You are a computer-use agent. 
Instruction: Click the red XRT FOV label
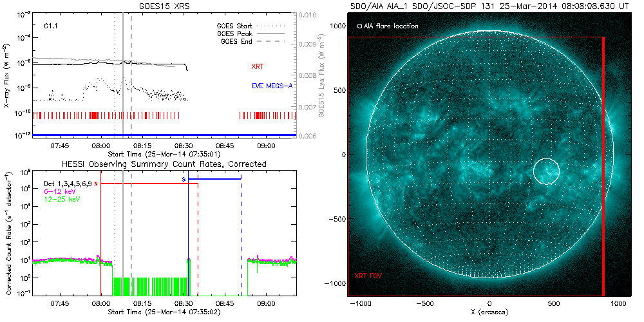click(368, 276)
